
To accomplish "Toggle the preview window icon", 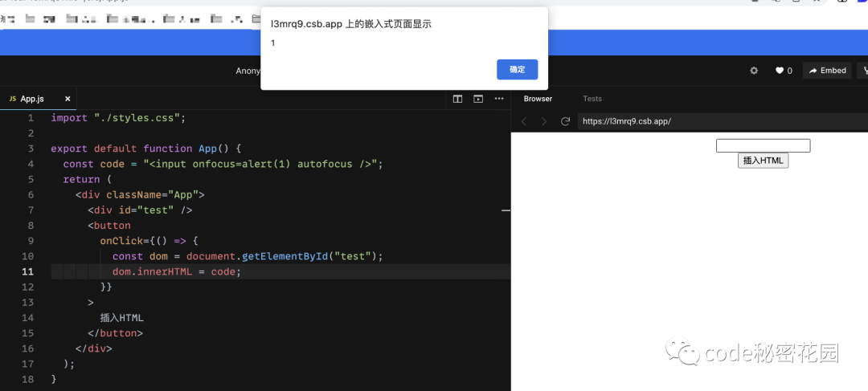I will pos(478,99).
